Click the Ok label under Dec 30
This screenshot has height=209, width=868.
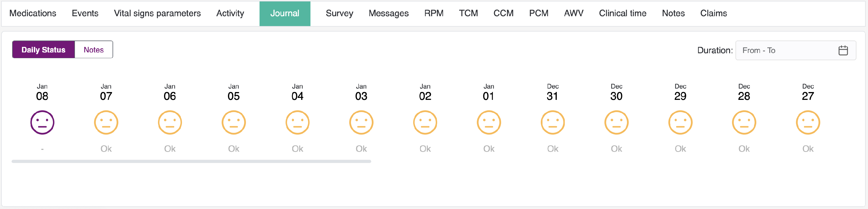(x=616, y=149)
